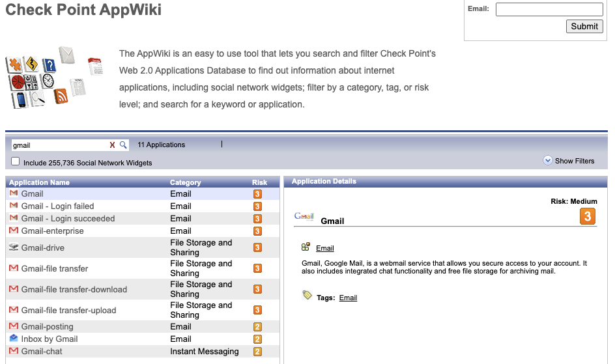Click the Gmail-drive icon
The width and height of the screenshot is (615, 364).
tap(14, 247)
